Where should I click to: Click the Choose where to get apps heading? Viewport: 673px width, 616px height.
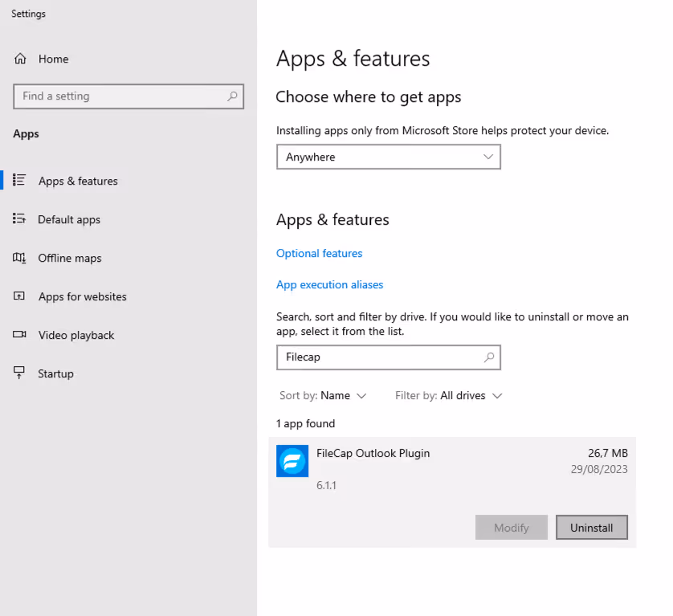[369, 97]
